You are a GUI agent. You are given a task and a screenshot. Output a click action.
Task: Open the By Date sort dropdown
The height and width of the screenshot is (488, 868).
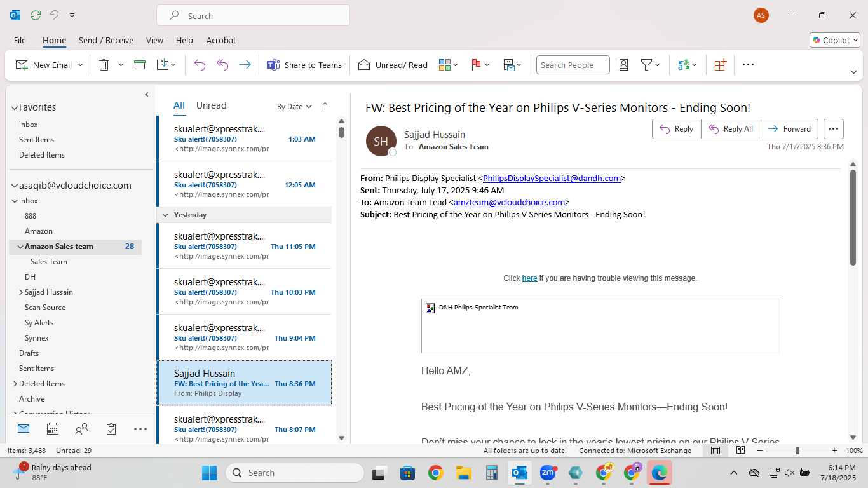[294, 107]
